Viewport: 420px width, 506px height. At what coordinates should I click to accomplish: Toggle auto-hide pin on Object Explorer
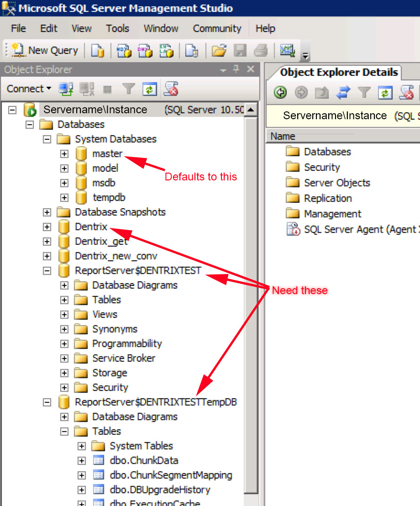coord(236,69)
